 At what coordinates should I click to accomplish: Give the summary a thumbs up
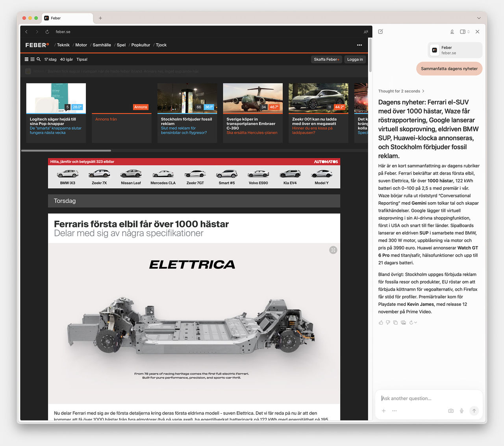point(380,322)
